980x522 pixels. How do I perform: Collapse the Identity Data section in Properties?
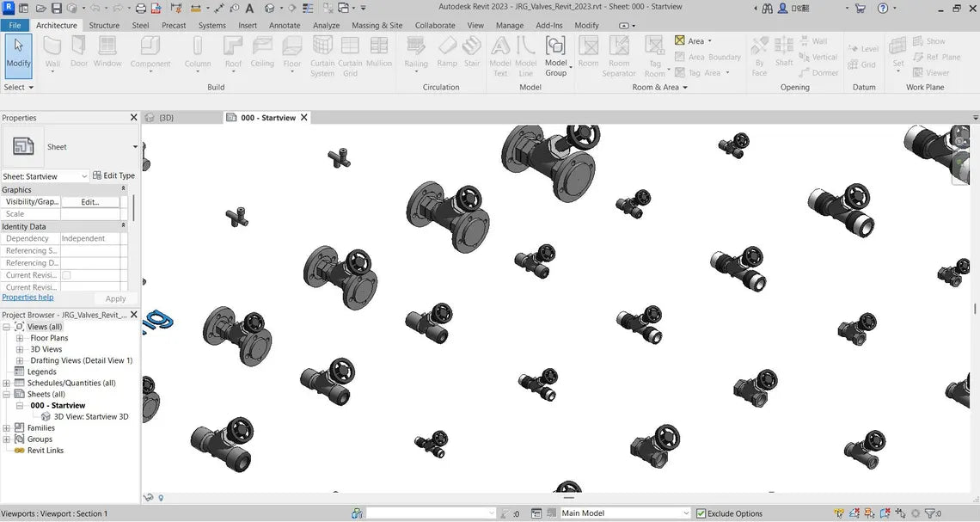click(x=123, y=225)
